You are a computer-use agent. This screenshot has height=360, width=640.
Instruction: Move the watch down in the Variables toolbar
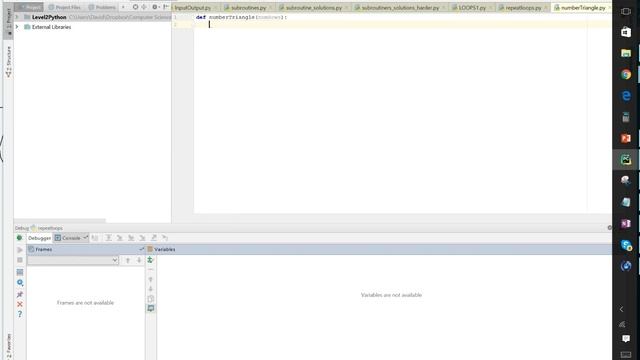(151, 289)
